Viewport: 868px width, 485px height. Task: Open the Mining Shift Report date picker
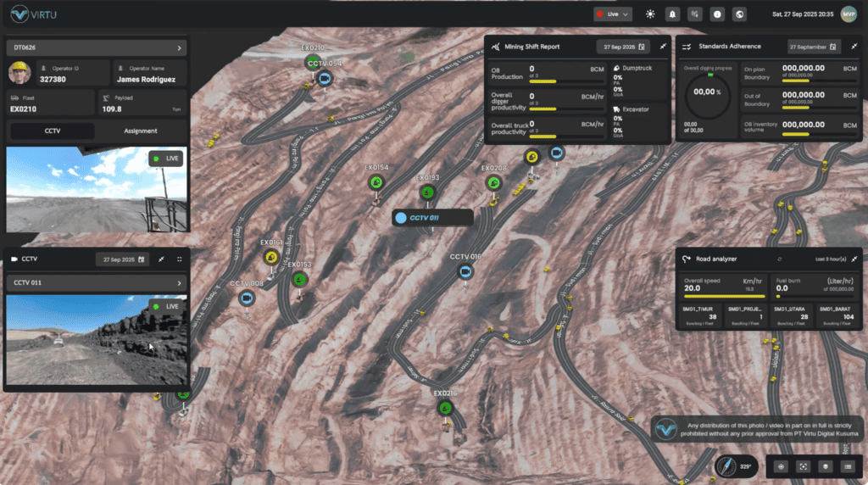622,47
